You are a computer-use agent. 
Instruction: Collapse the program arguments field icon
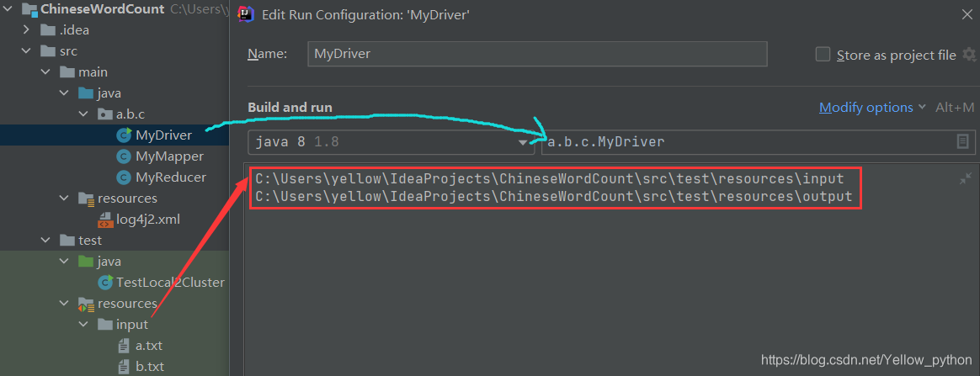pyautogui.click(x=966, y=178)
